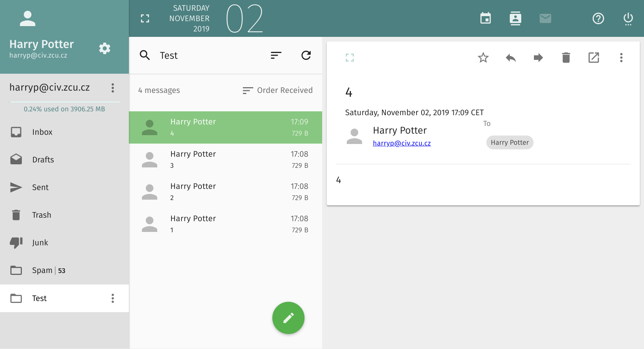644x349 pixels.
Task: Forward the open message
Action: 538,58
